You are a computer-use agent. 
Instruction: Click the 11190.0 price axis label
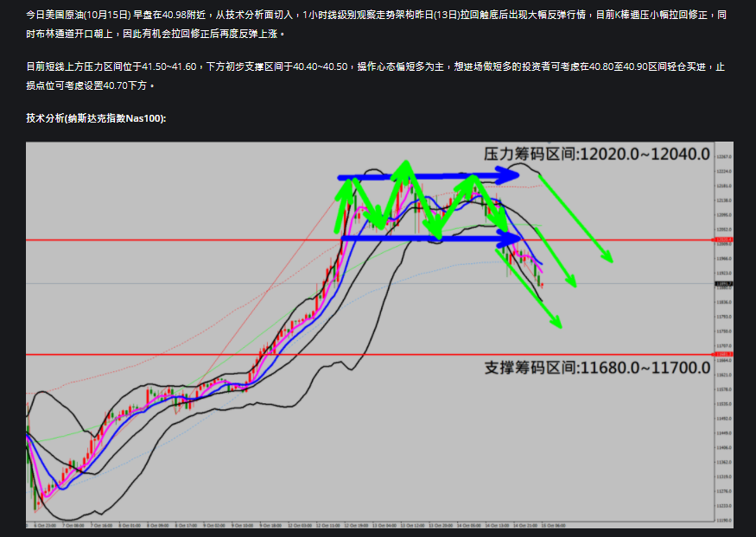(724, 520)
